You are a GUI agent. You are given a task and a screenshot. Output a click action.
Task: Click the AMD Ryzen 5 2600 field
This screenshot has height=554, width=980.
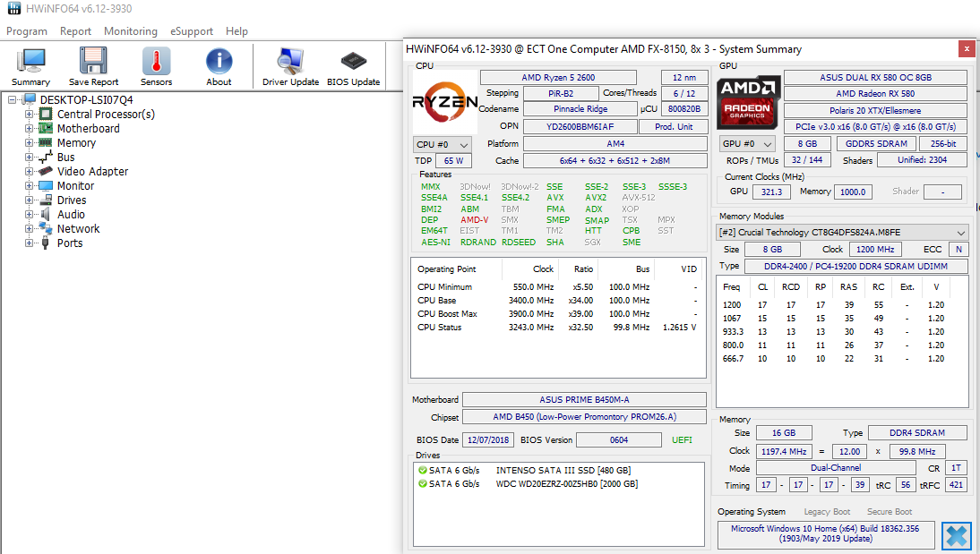click(x=558, y=78)
